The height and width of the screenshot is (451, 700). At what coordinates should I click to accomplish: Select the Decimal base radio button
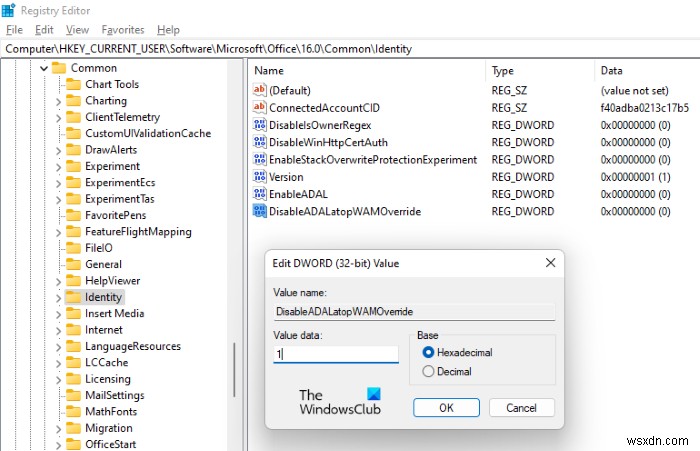(x=429, y=371)
